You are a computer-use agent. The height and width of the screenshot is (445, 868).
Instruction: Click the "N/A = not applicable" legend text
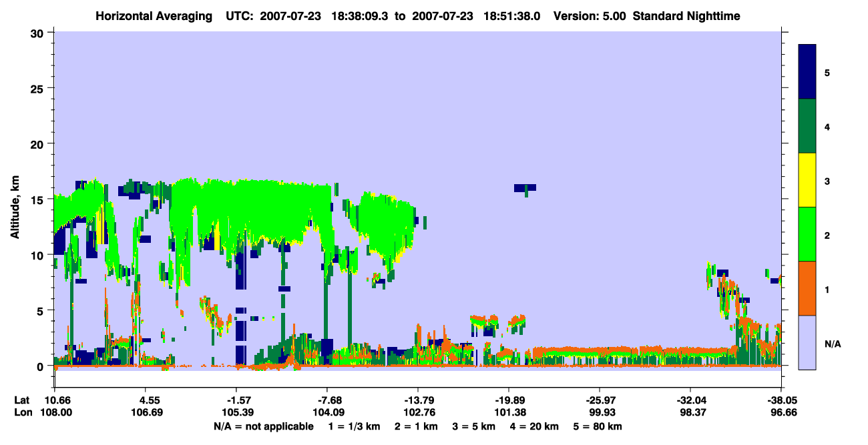click(263, 426)
